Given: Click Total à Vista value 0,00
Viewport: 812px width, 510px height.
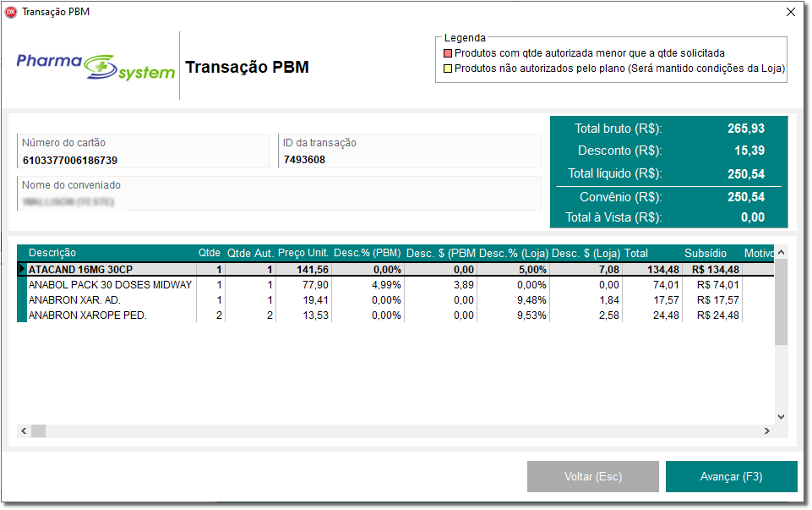Looking at the screenshot, I should click(753, 217).
